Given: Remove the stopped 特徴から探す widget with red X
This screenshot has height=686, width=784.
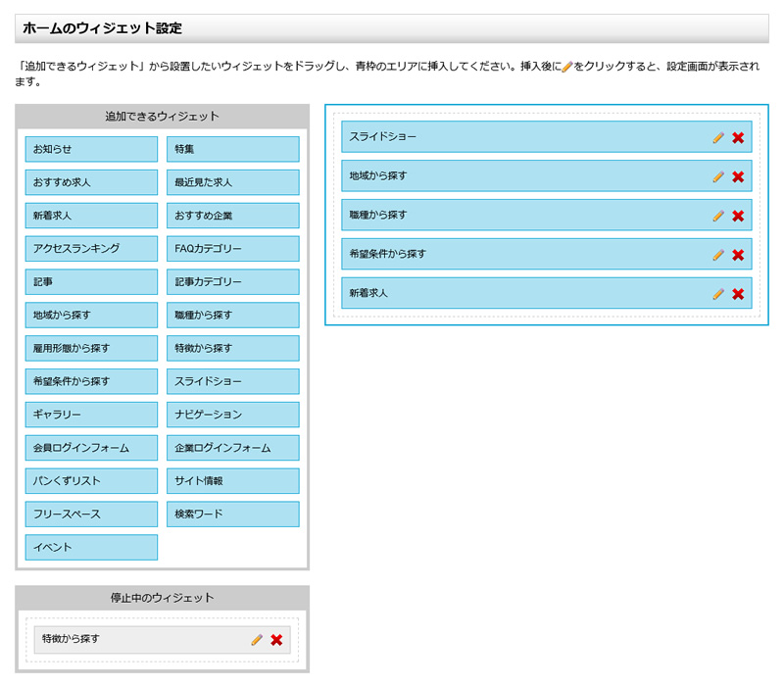Looking at the screenshot, I should (277, 640).
